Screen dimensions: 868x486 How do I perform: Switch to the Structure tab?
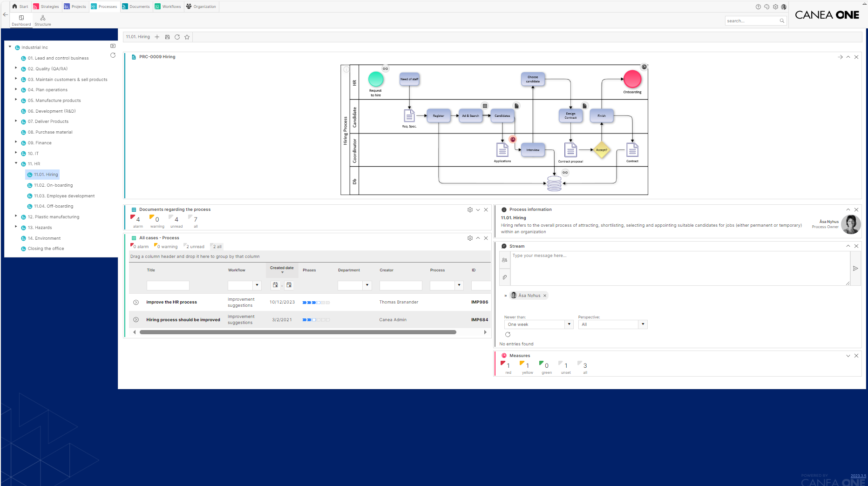pos(42,20)
